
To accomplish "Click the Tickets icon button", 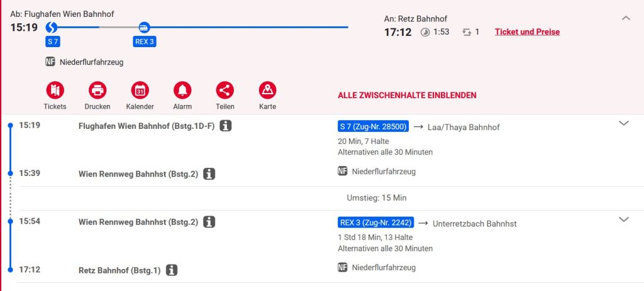I will point(55,90).
